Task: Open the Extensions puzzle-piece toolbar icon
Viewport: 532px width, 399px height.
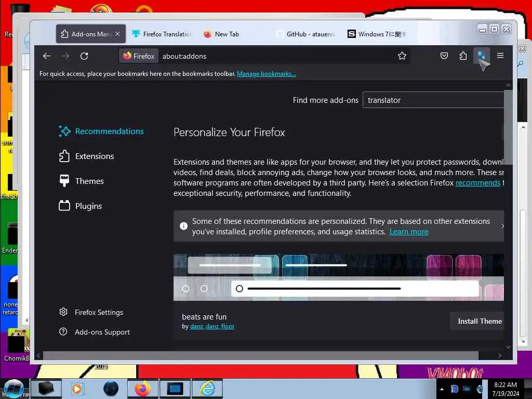Action: point(463,56)
